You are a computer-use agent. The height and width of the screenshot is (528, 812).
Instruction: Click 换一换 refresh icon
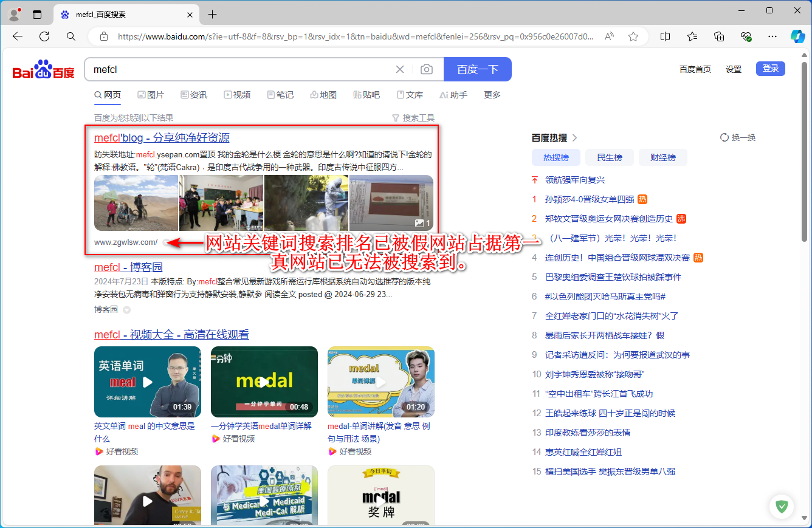pyautogui.click(x=724, y=137)
